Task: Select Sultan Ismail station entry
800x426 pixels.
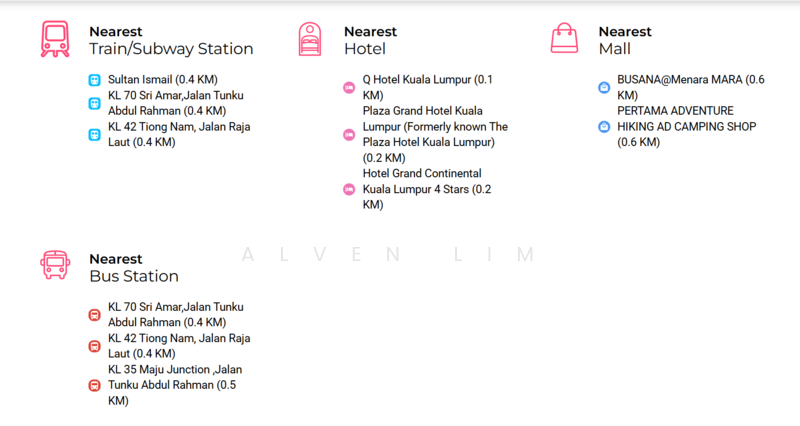Action: 163,80
